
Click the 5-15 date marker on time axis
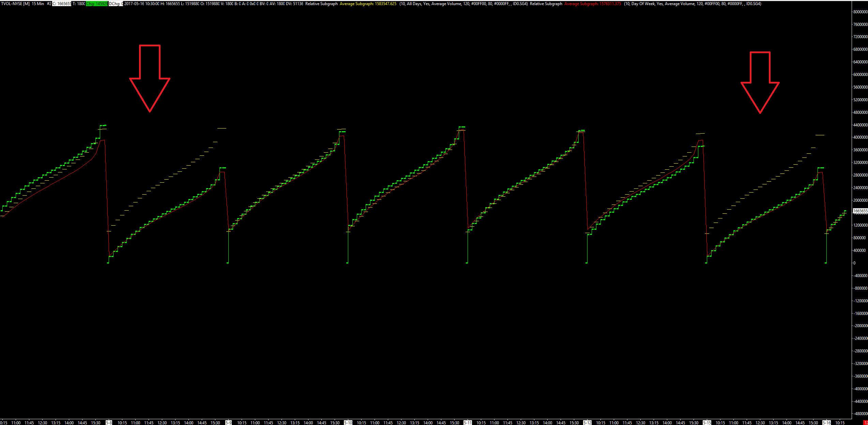tap(707, 423)
